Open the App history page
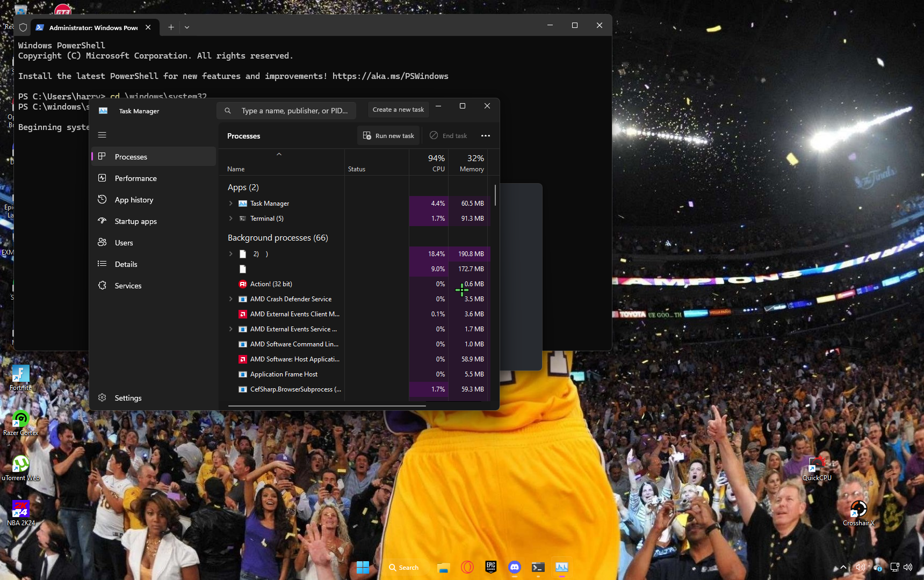 coord(154,200)
